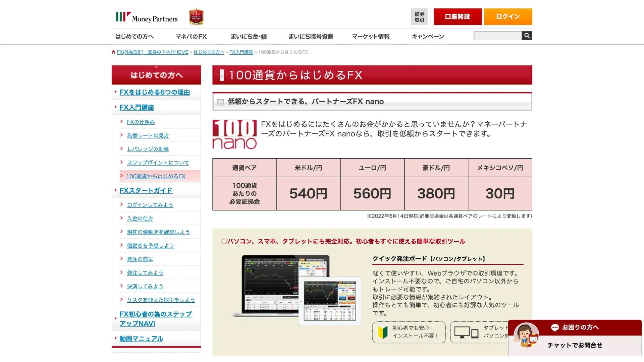This screenshot has width=644, height=362.
Task: Open FXをはじめる6つの理由 in sidebar
Action: pos(155,92)
